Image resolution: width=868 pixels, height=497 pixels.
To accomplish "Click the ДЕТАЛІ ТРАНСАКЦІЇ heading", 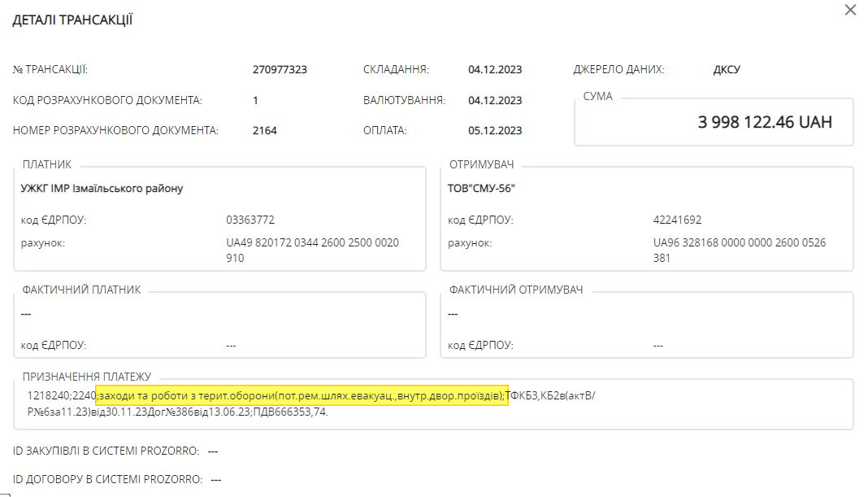I will point(72,20).
